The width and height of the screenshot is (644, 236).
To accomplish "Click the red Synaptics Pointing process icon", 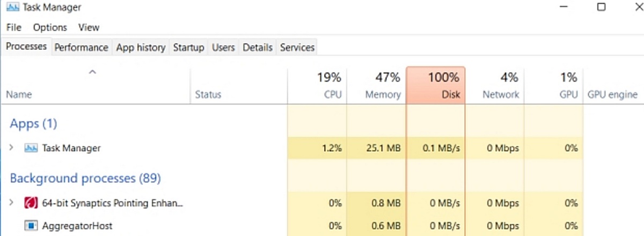I will (31, 203).
